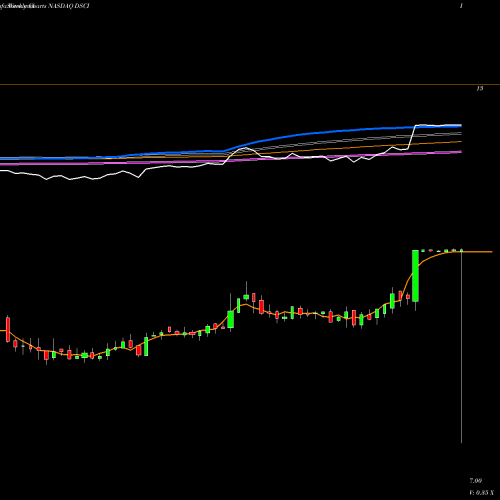The width and height of the screenshot is (500, 500).
Task: Click the long gray wick of last candle
Action: pos(461,347)
